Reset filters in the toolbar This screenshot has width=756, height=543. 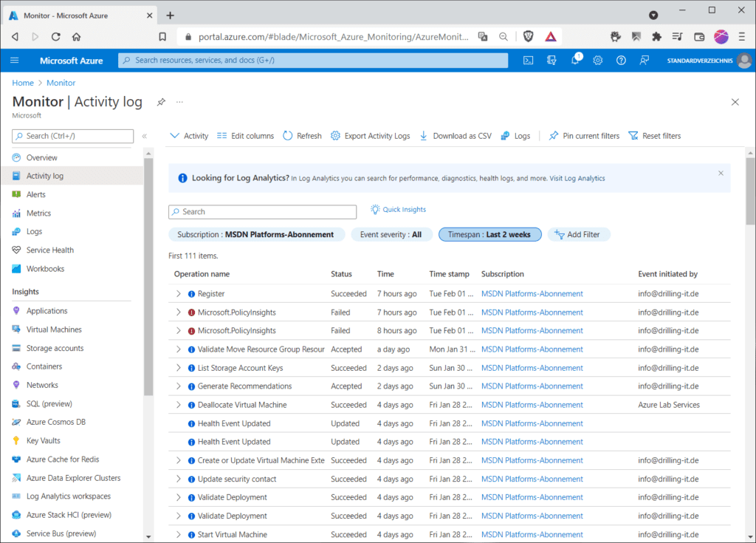[x=655, y=136]
